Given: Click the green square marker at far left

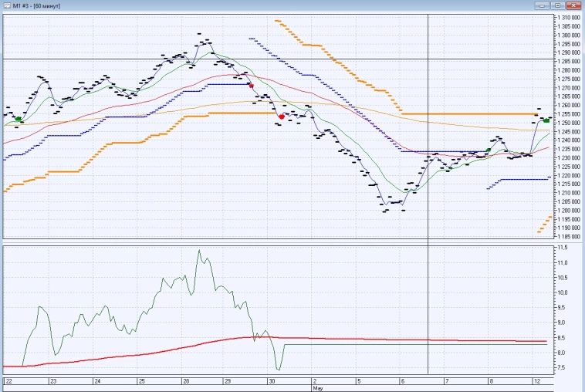Looking at the screenshot, I should pyautogui.click(x=19, y=119).
